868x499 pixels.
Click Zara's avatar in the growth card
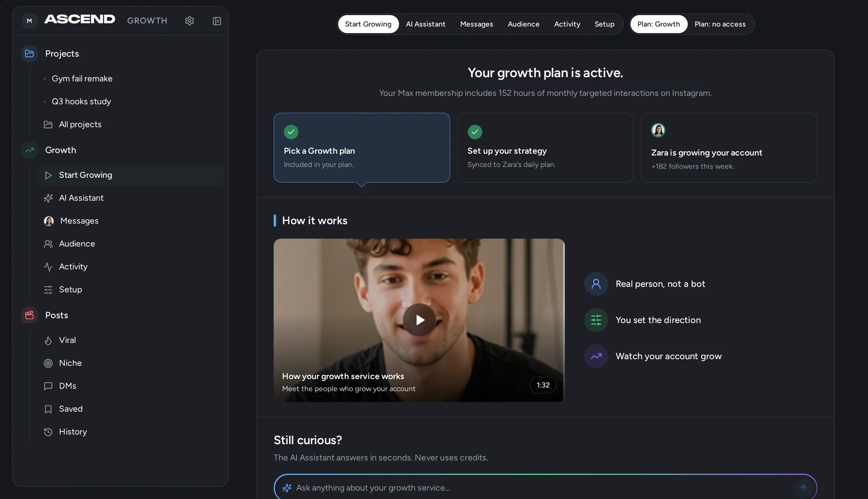tap(658, 130)
